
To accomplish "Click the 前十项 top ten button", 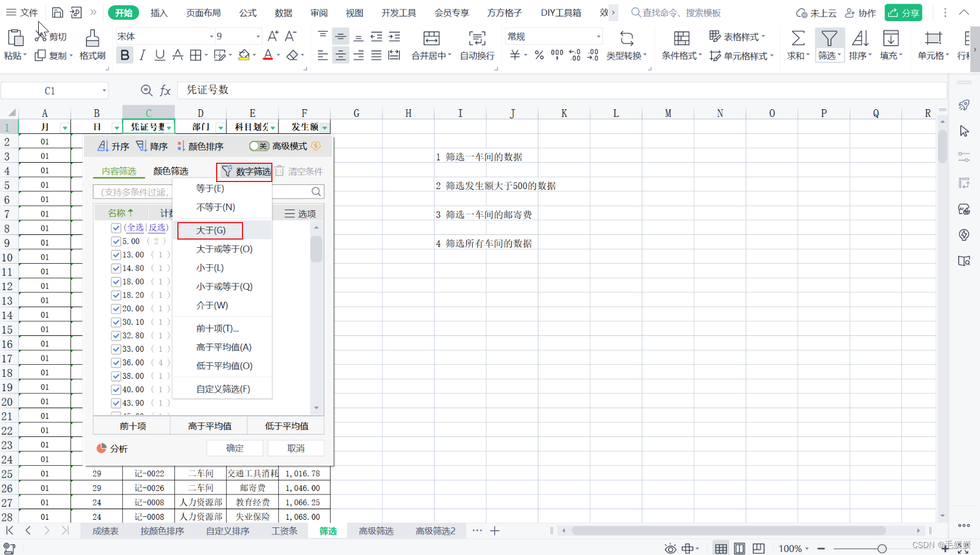I will [133, 426].
